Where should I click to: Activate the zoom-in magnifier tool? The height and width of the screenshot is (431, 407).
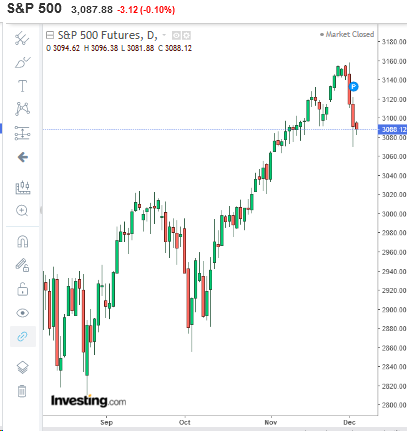[x=22, y=211]
